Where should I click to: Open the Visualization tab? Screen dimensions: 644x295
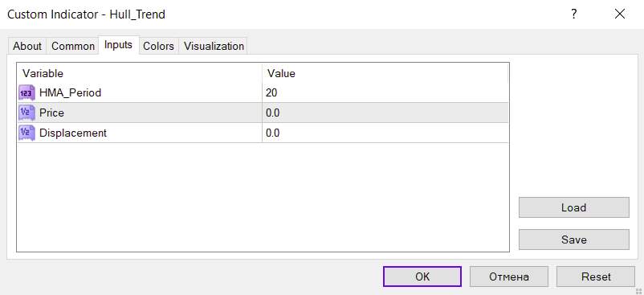[214, 46]
